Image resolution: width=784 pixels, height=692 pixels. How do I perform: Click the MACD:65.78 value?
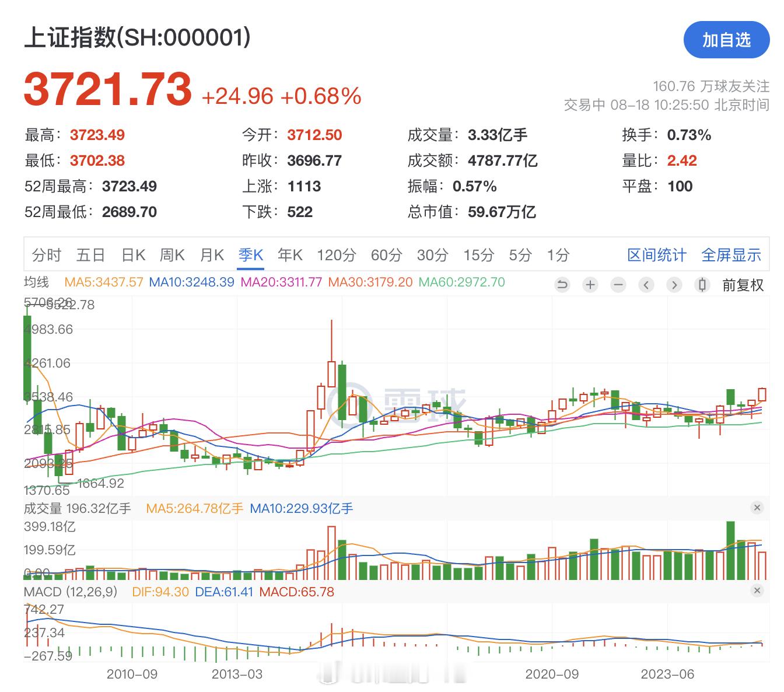click(297, 592)
